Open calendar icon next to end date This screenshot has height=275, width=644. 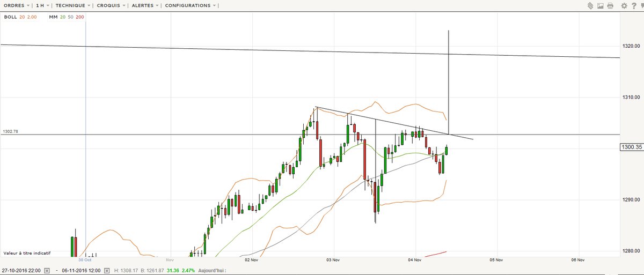pyautogui.click(x=107, y=271)
